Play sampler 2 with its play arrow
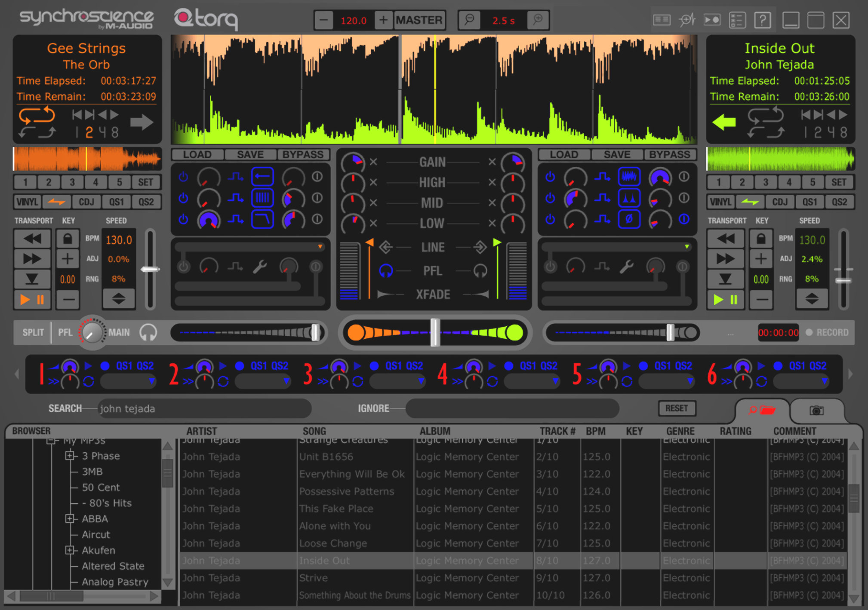 click(x=223, y=366)
